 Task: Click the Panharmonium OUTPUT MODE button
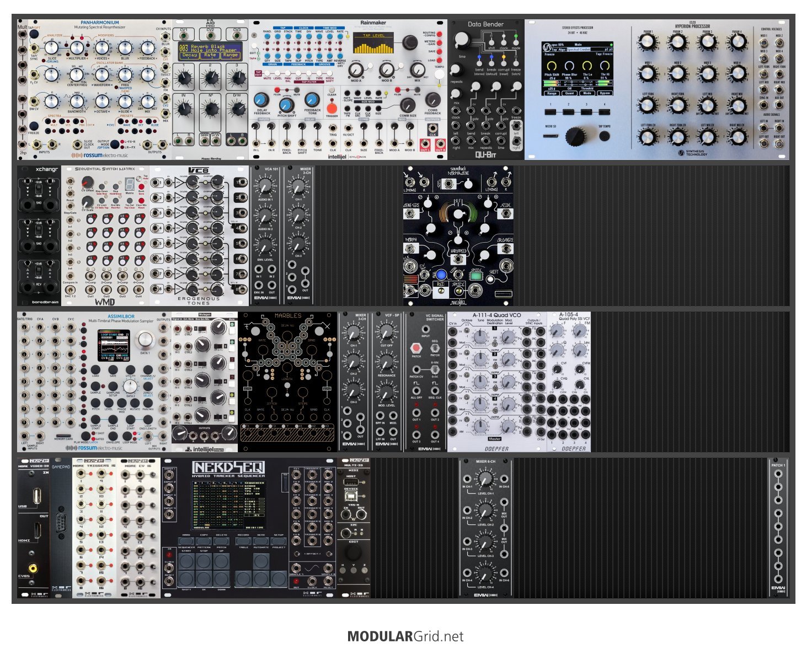point(114,144)
